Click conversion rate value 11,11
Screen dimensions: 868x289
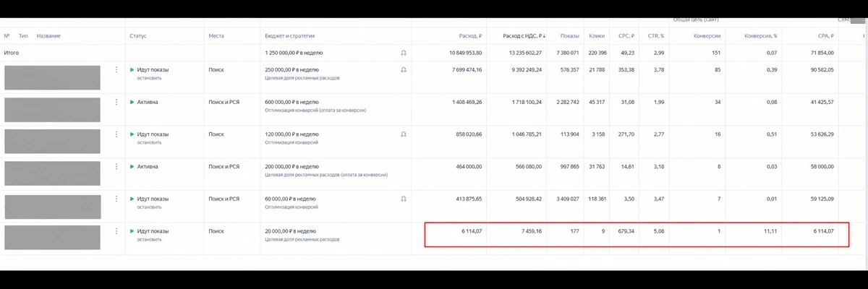tap(771, 231)
